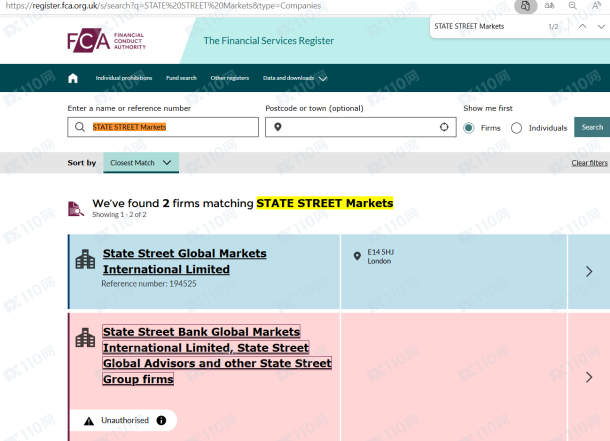Click the Unauthorised status badge
This screenshot has height=441, width=610.
[x=124, y=420]
